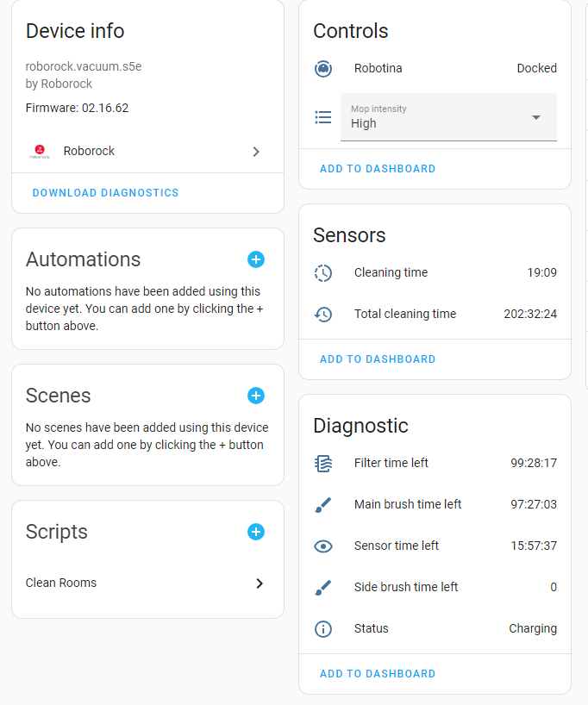The height and width of the screenshot is (705, 588).
Task: Click the Docked state of Robotina
Action: pos(536,68)
